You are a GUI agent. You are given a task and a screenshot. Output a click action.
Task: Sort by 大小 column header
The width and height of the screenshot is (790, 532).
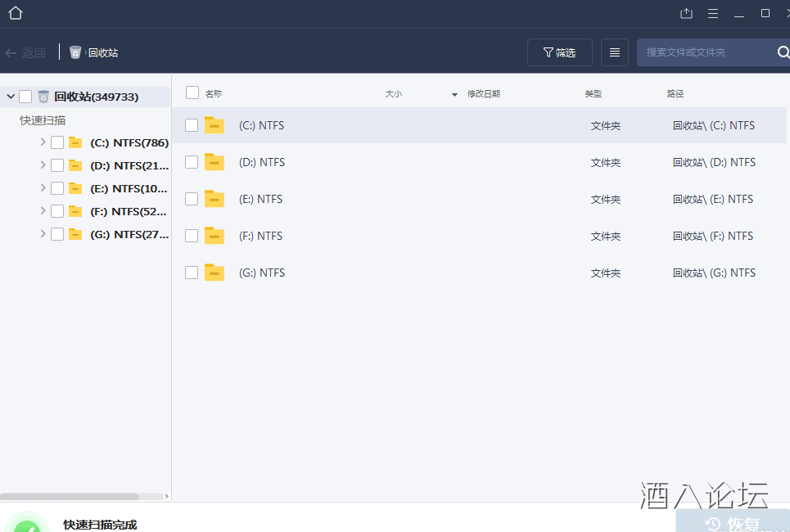(393, 94)
